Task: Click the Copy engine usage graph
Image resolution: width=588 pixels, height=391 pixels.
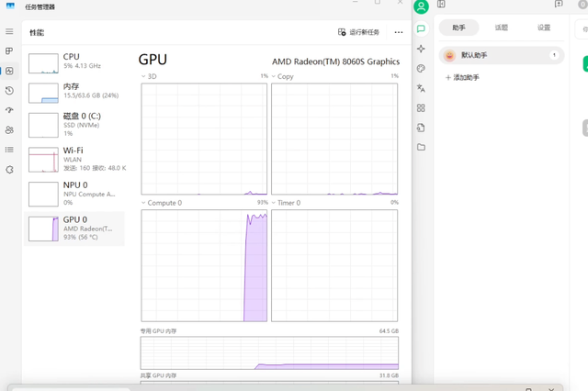Action: coord(334,139)
